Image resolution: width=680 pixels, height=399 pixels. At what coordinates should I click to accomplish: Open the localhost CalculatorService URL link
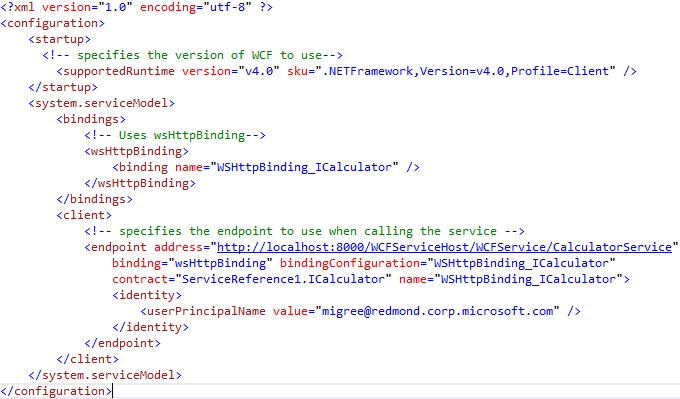click(x=445, y=247)
